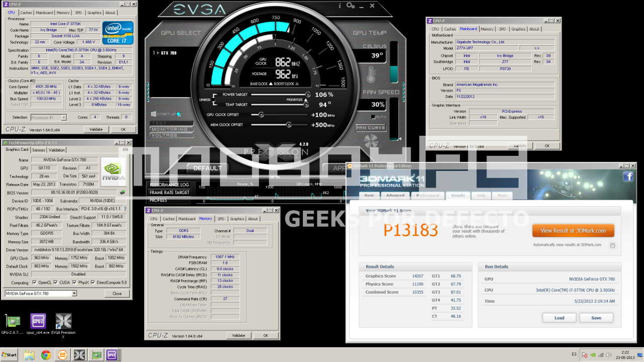
Task: Click View Result at 3DMark.com button
Action: tap(573, 231)
